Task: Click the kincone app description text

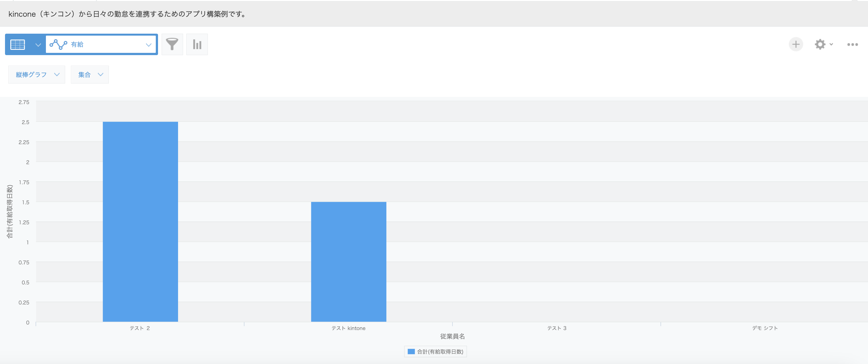Action: click(128, 14)
